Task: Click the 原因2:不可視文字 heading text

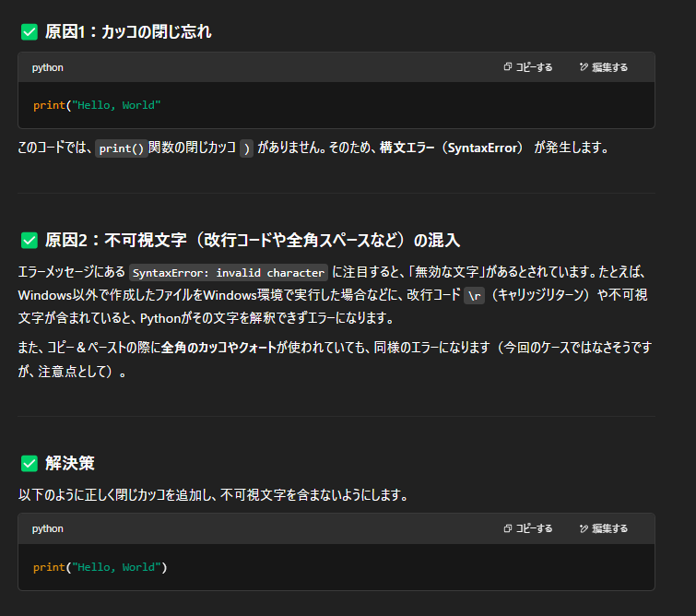Action: (x=252, y=241)
